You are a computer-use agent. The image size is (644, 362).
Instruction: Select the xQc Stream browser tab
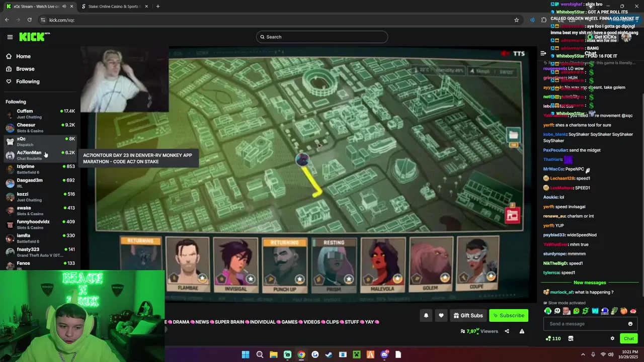coord(35,7)
